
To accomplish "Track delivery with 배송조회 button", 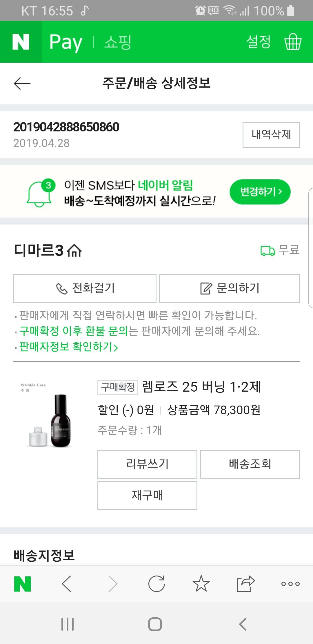I will pos(250,464).
